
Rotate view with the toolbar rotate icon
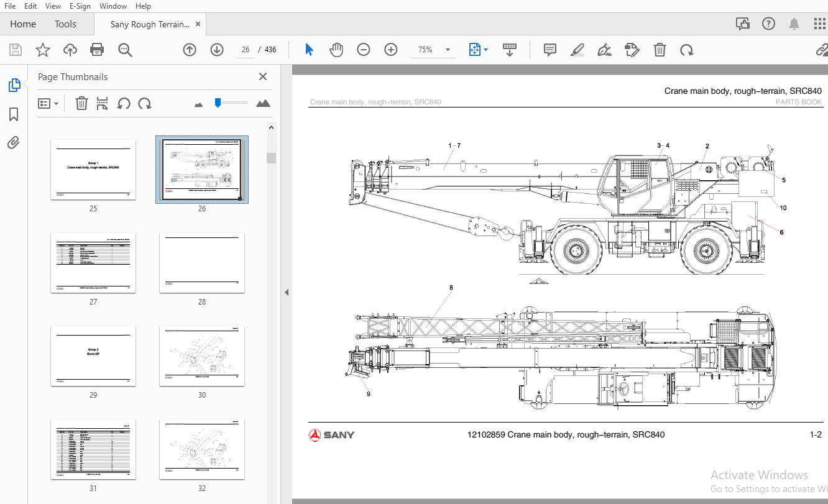[x=687, y=50]
